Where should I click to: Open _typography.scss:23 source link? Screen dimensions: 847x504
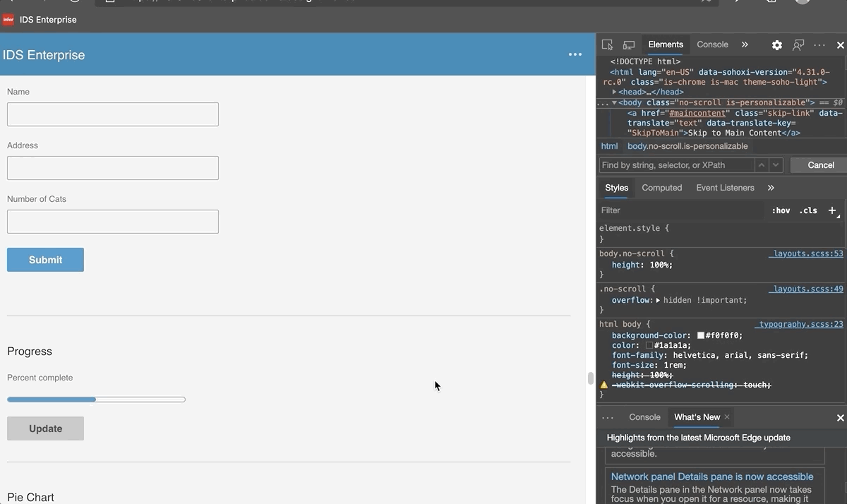[799, 324]
